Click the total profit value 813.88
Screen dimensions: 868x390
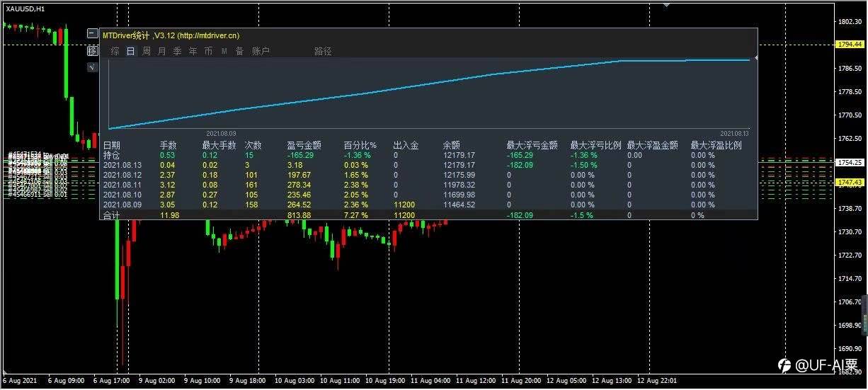[x=299, y=214]
